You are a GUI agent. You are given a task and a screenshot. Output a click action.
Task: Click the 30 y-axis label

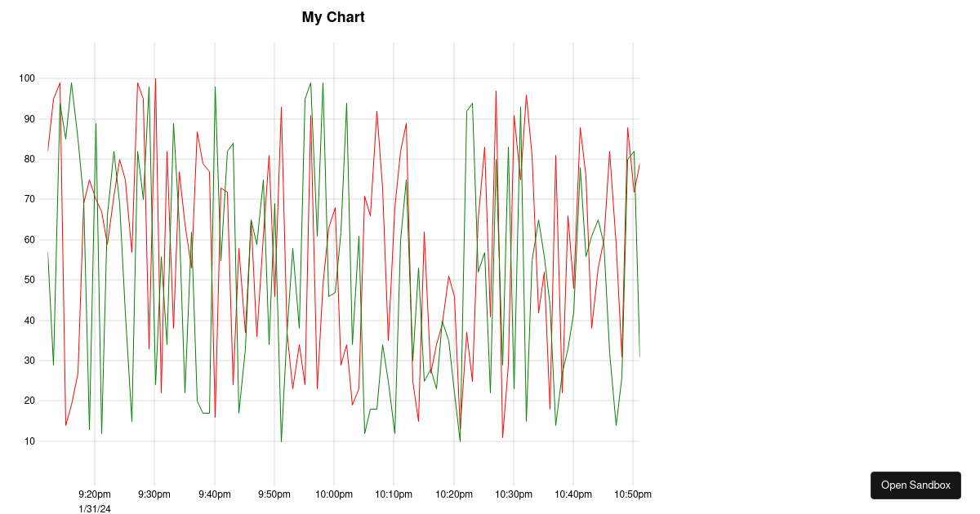30,361
